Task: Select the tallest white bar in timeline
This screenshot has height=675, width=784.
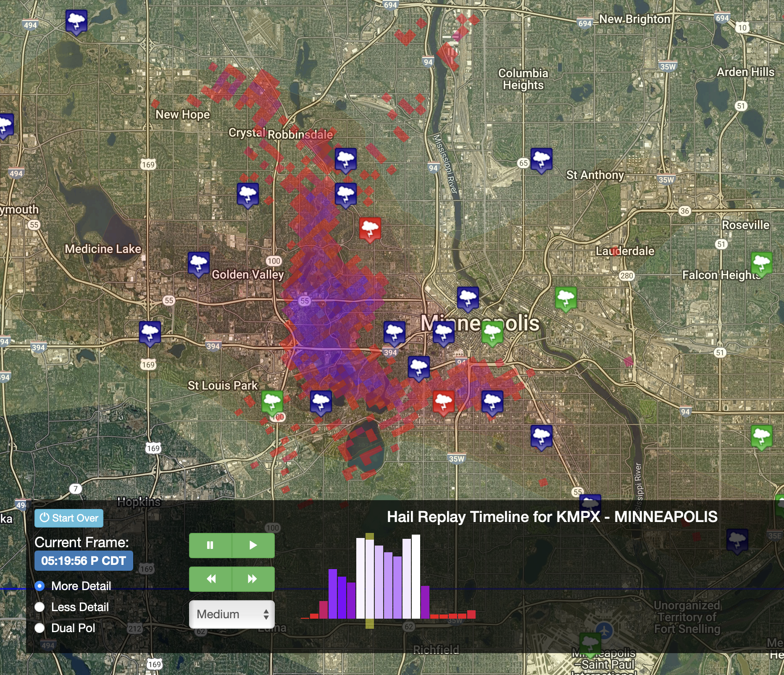Action: 416,577
